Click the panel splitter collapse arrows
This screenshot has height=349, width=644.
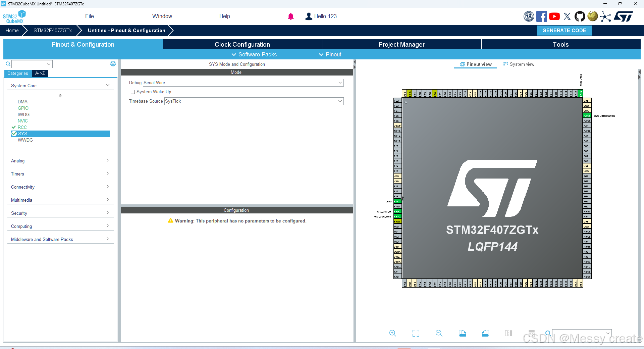[x=354, y=65]
